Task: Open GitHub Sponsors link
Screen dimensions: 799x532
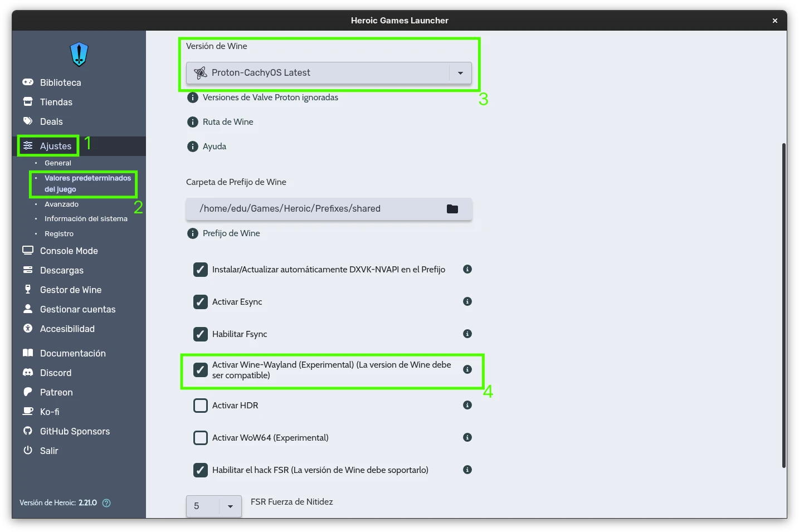Action: click(75, 431)
